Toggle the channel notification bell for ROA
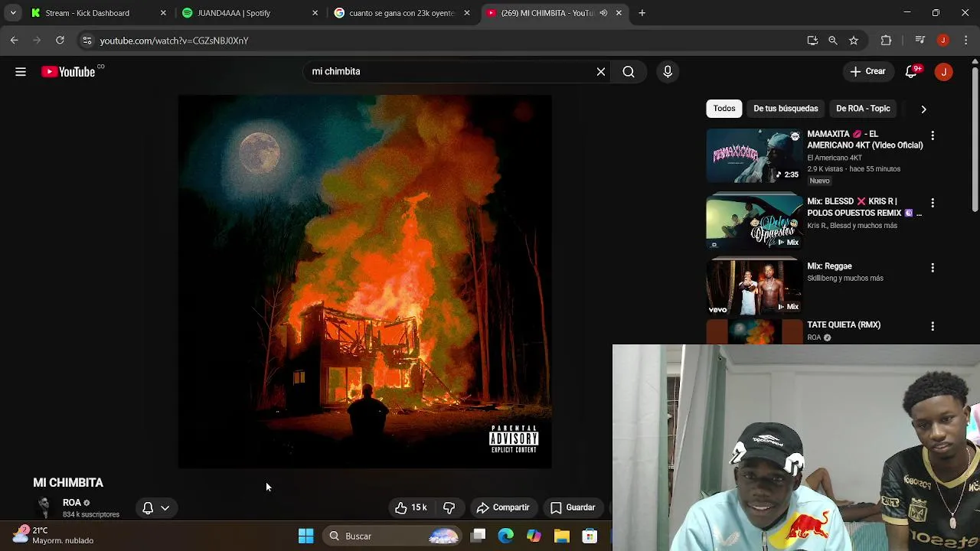The height and width of the screenshot is (551, 980). point(148,507)
